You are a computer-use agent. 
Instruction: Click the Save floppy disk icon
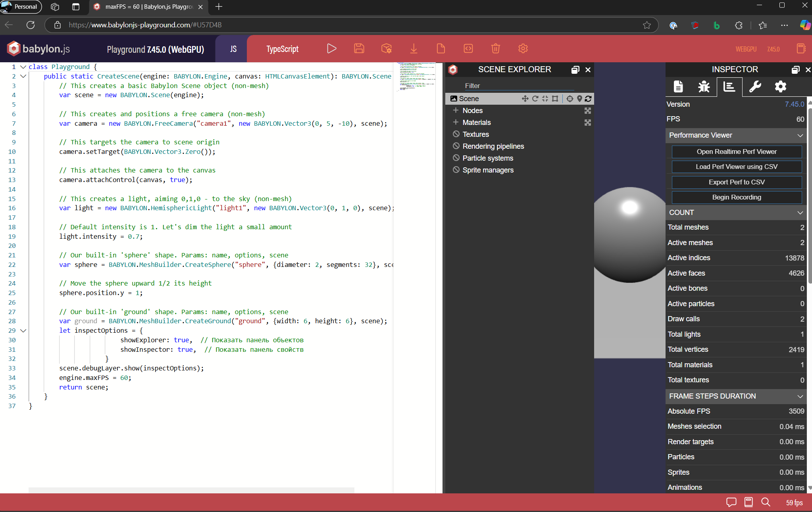(x=359, y=49)
